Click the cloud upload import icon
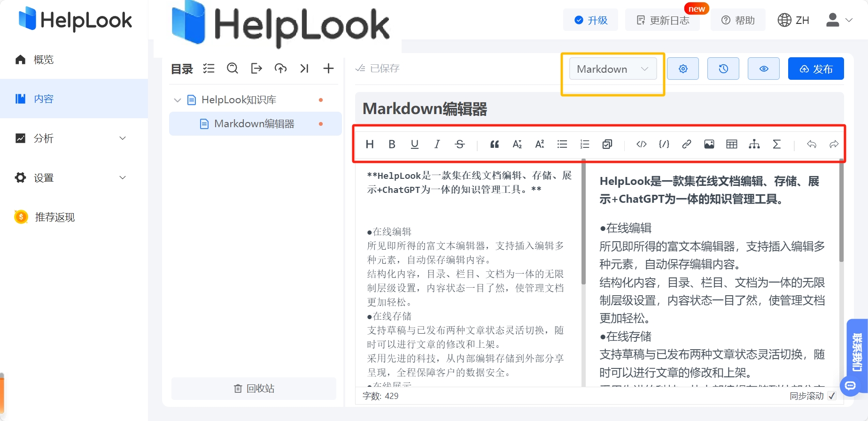868x421 pixels. (x=280, y=69)
